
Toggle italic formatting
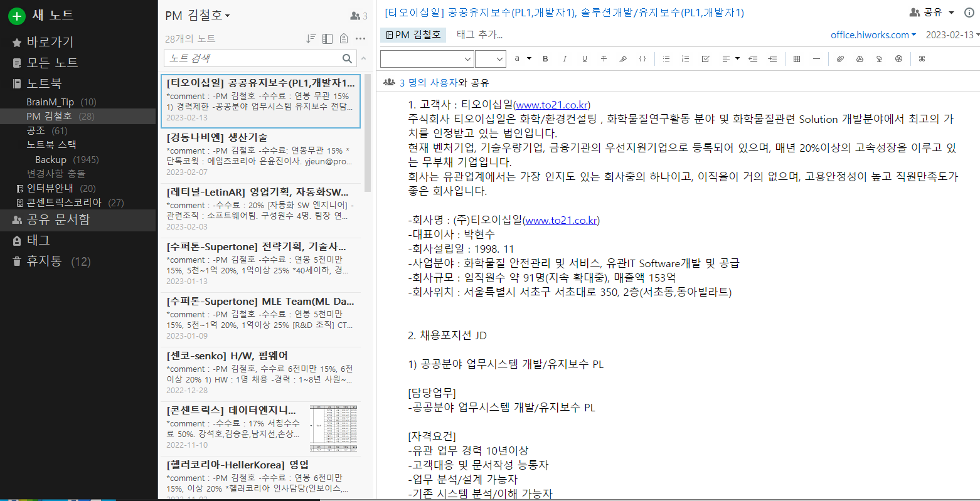[565, 58]
